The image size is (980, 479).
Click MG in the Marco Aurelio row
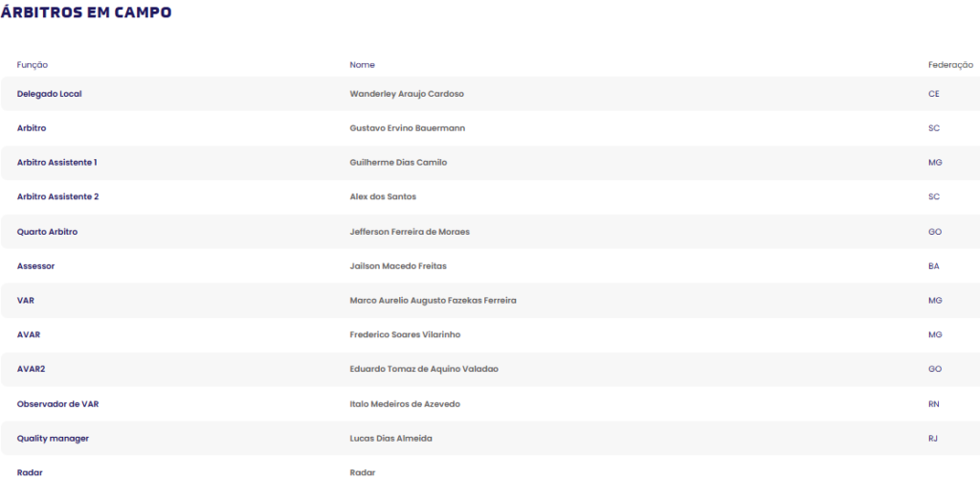coord(935,301)
